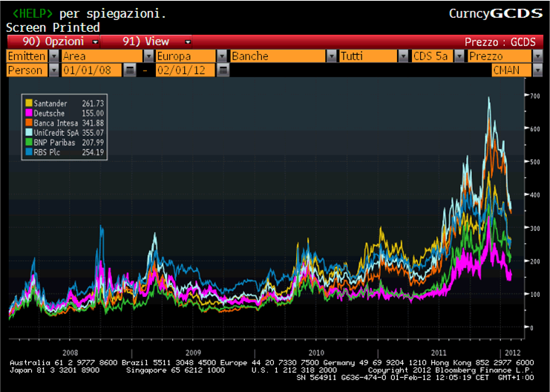
Task: Click the Santander yellow legend swatch
Action: pyautogui.click(x=29, y=102)
